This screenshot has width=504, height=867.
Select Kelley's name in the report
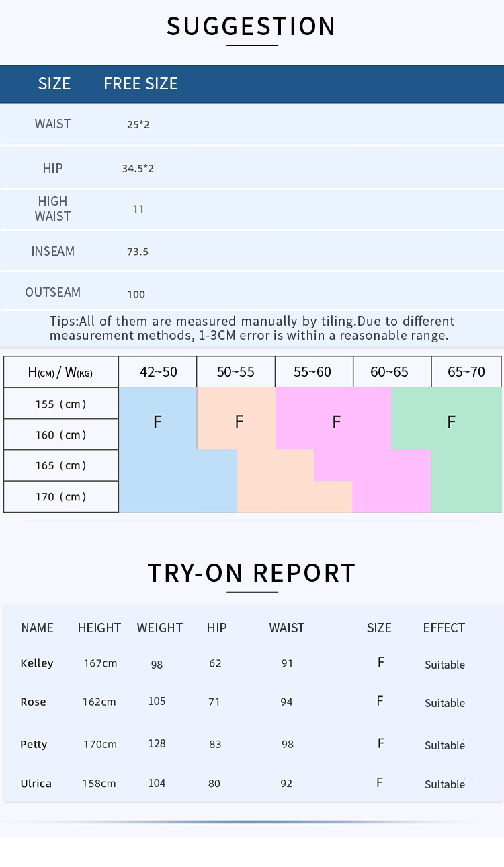(x=37, y=663)
